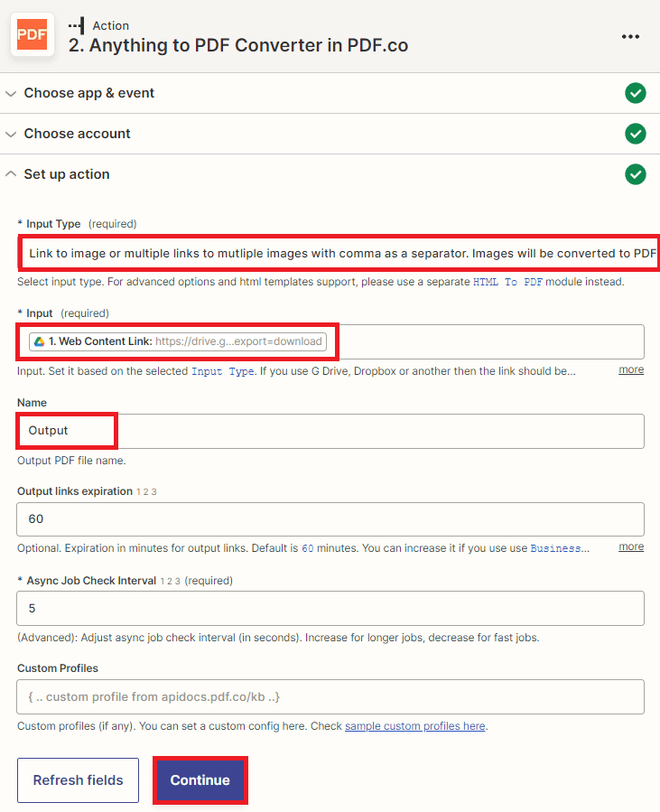Expand the Choose account section
The image size is (660, 812).
click(11, 134)
